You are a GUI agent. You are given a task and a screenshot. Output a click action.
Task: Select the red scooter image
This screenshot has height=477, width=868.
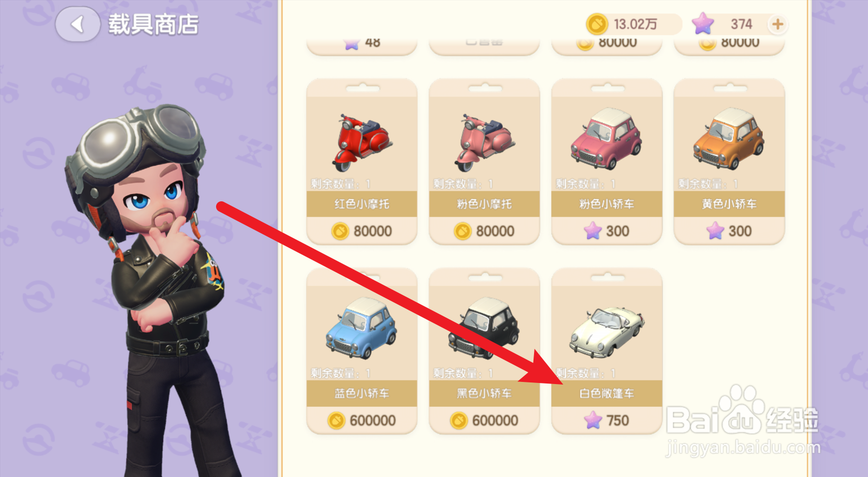point(362,141)
